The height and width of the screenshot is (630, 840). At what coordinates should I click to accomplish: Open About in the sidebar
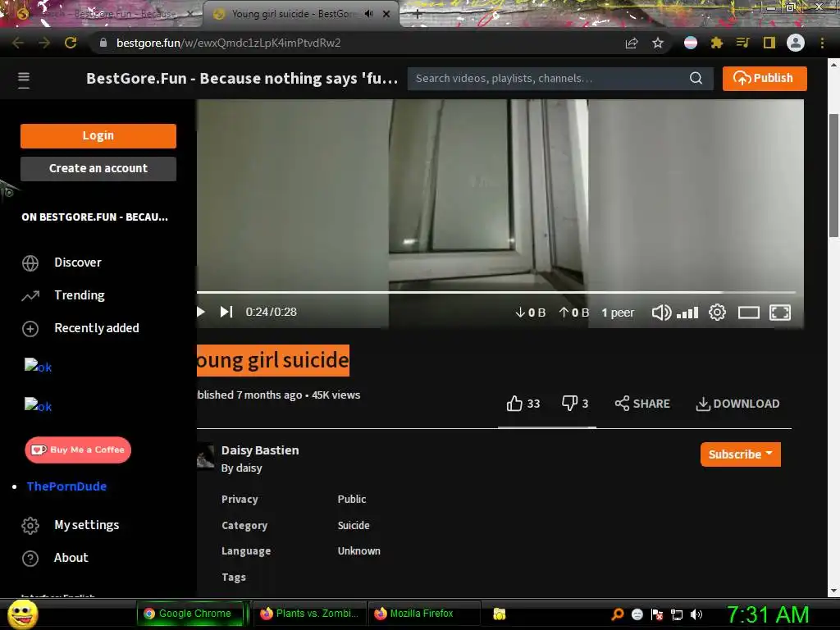[71, 558]
